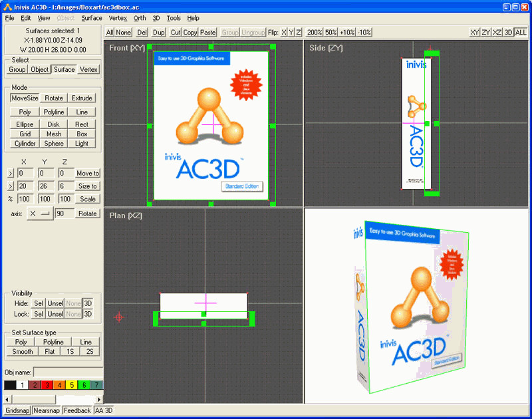The image size is (532, 419).
Task: Open the Surface menu
Action: coord(92,19)
